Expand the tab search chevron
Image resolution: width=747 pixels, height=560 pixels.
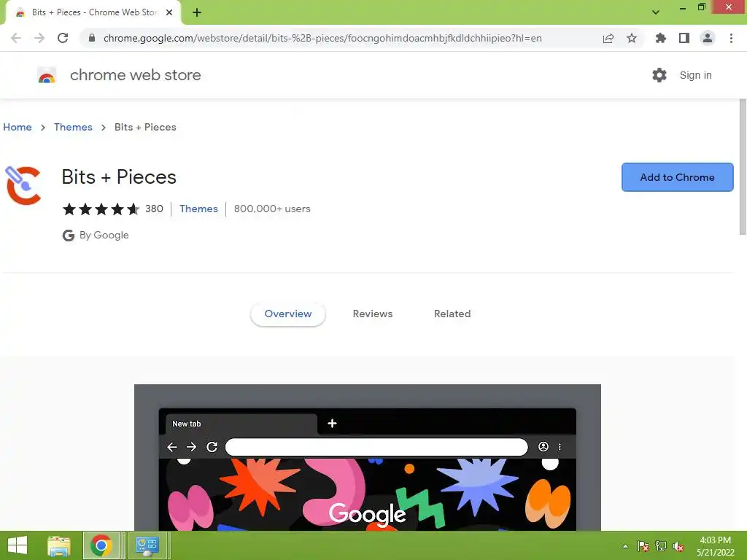pos(656,12)
